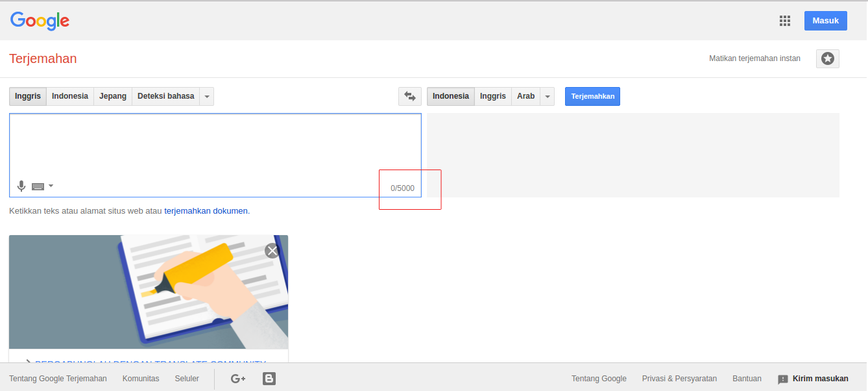Open the Google apps grid
The width and height of the screenshot is (868, 391).
(785, 21)
